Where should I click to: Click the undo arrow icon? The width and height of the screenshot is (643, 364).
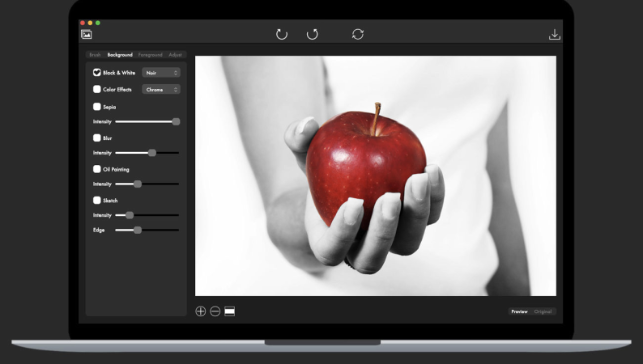click(282, 34)
